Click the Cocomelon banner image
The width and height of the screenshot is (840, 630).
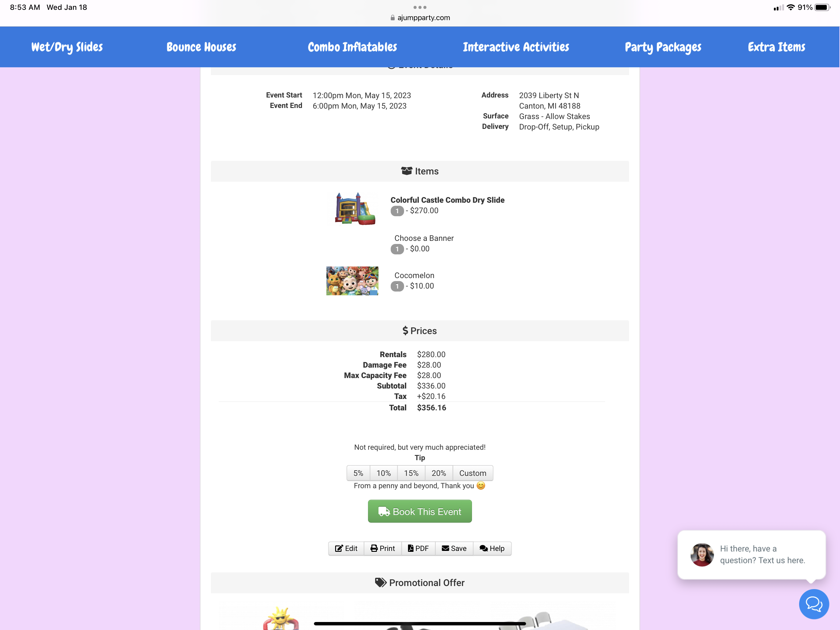(352, 281)
